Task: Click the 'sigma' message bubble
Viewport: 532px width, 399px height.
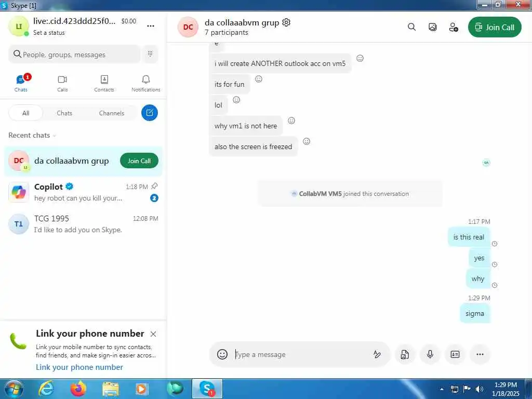Action: 475,313
